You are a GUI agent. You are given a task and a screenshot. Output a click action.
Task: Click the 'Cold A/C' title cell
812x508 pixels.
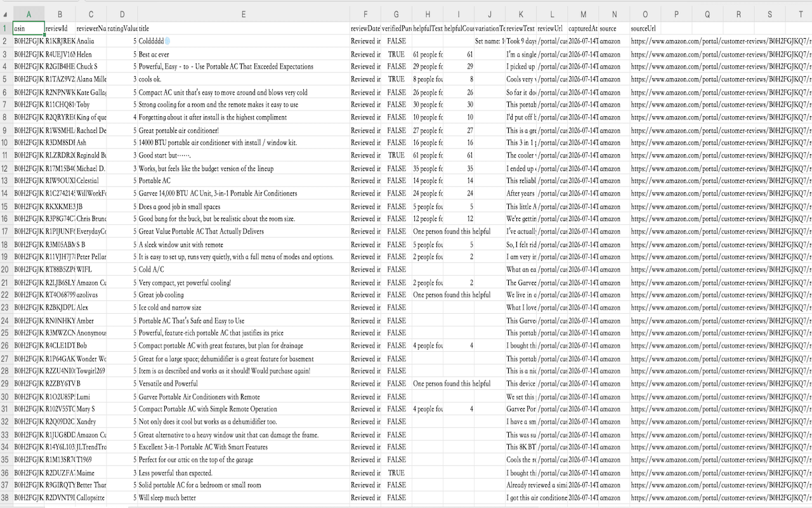(x=244, y=269)
